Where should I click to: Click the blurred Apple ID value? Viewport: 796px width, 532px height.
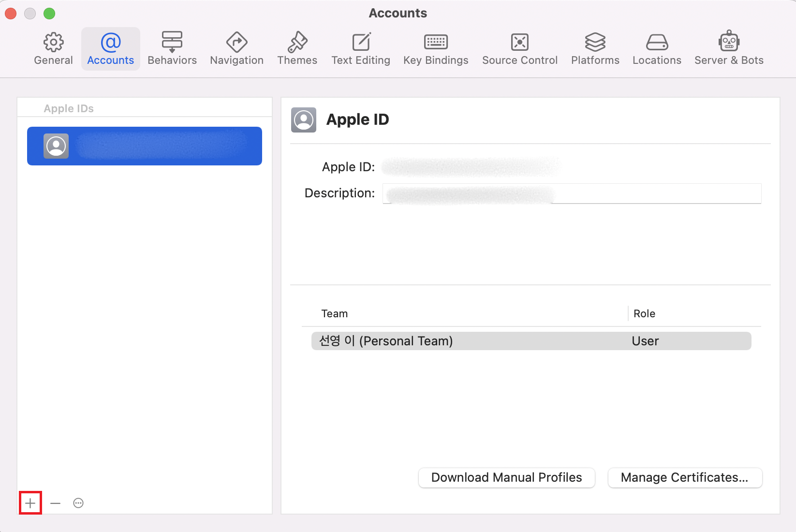point(472,167)
